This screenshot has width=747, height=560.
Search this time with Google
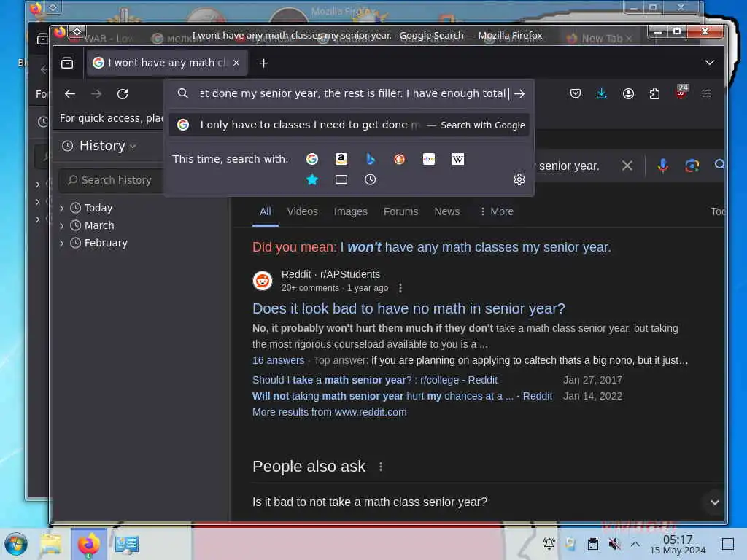(x=312, y=159)
